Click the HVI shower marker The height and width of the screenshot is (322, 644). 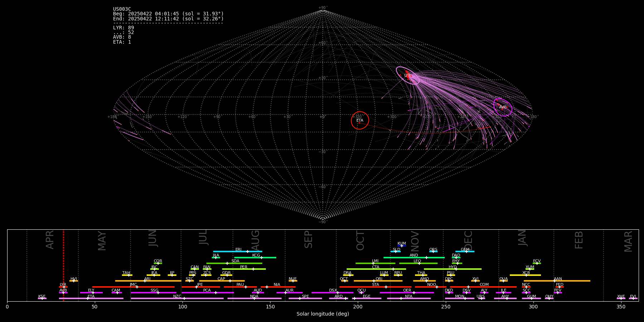pos(74,281)
